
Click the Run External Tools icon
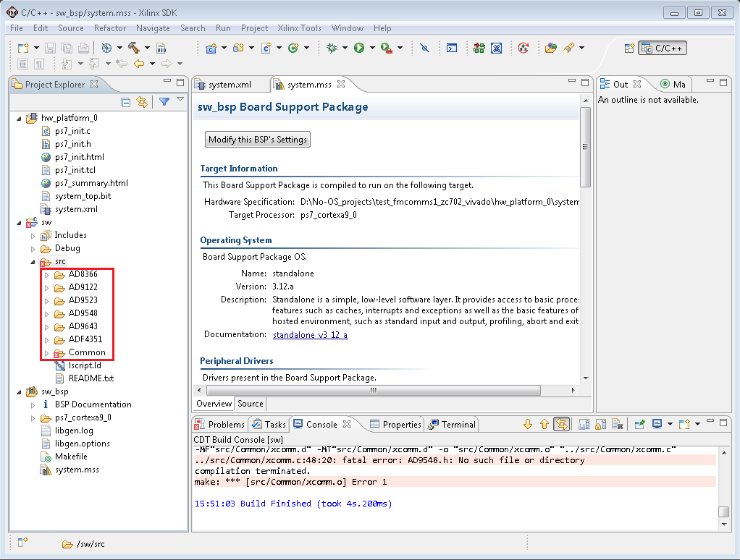pyautogui.click(x=387, y=48)
